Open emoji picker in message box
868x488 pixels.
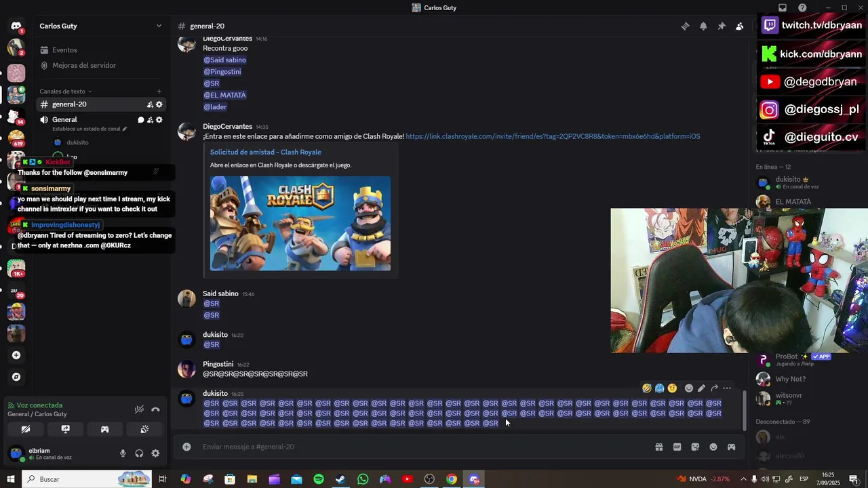(x=713, y=447)
